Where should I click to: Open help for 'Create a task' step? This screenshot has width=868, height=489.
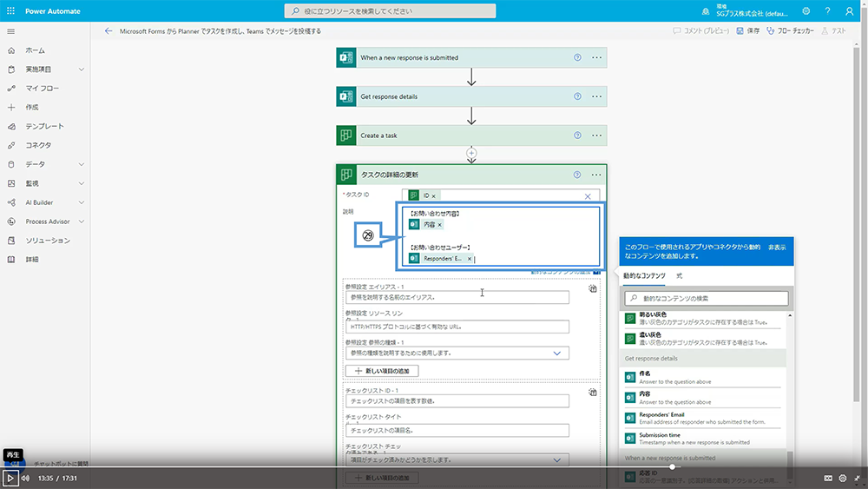tap(577, 135)
